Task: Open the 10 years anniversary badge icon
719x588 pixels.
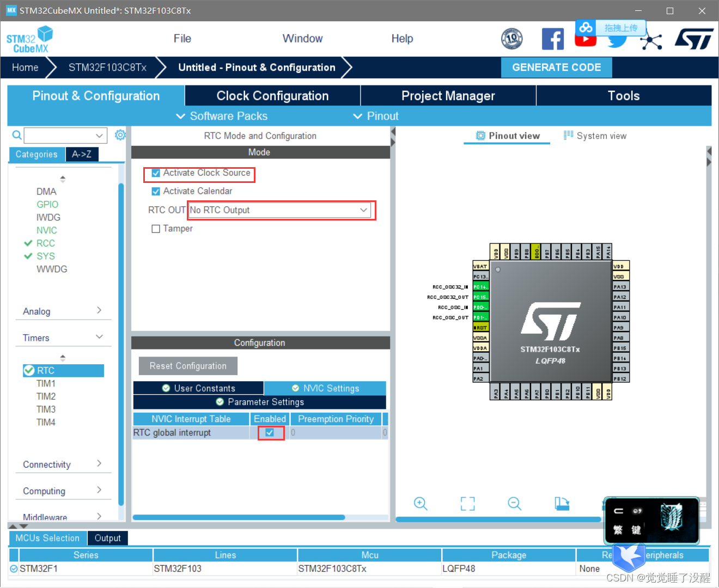Action: pyautogui.click(x=511, y=39)
